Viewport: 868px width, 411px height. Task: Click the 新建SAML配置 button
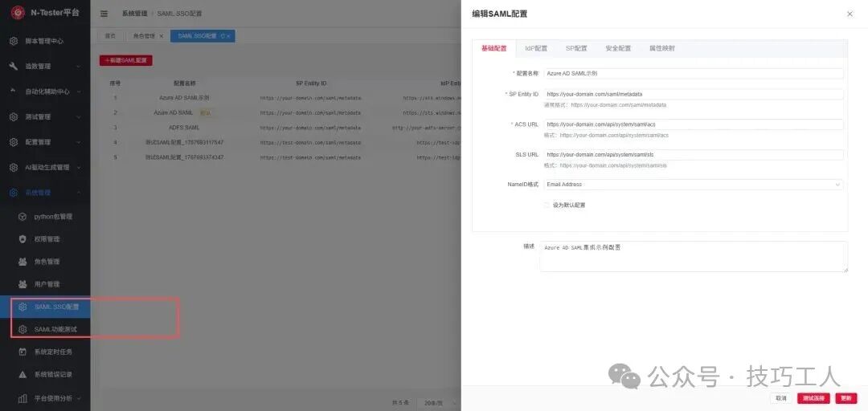(x=126, y=61)
